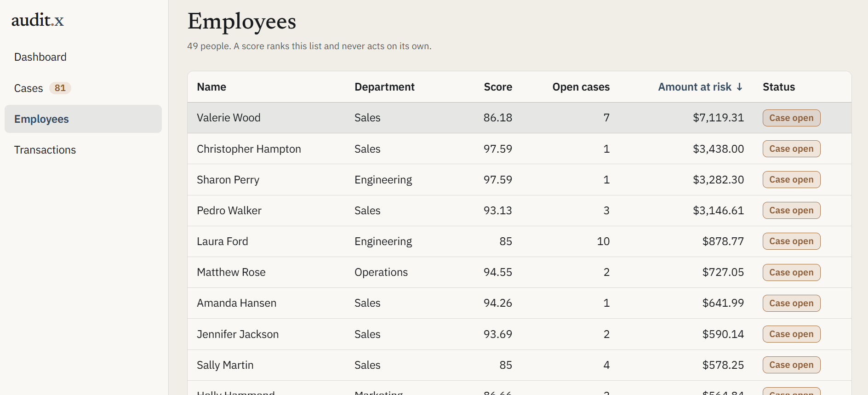868x395 pixels.
Task: Sort by Open cases column header
Action: [581, 87]
